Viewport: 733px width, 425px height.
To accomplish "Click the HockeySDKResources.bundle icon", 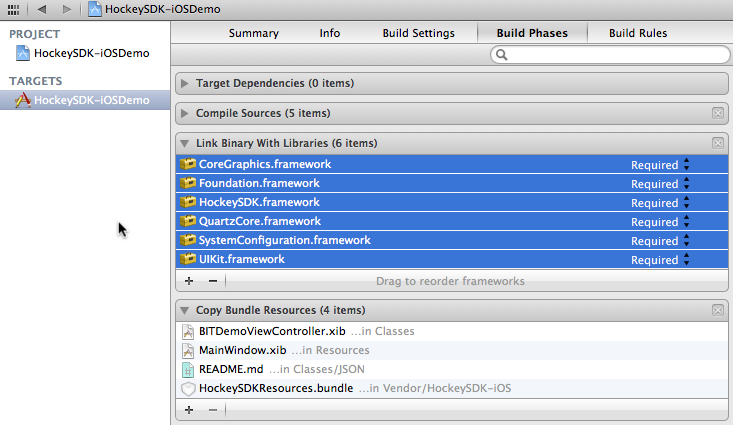I will (x=187, y=388).
